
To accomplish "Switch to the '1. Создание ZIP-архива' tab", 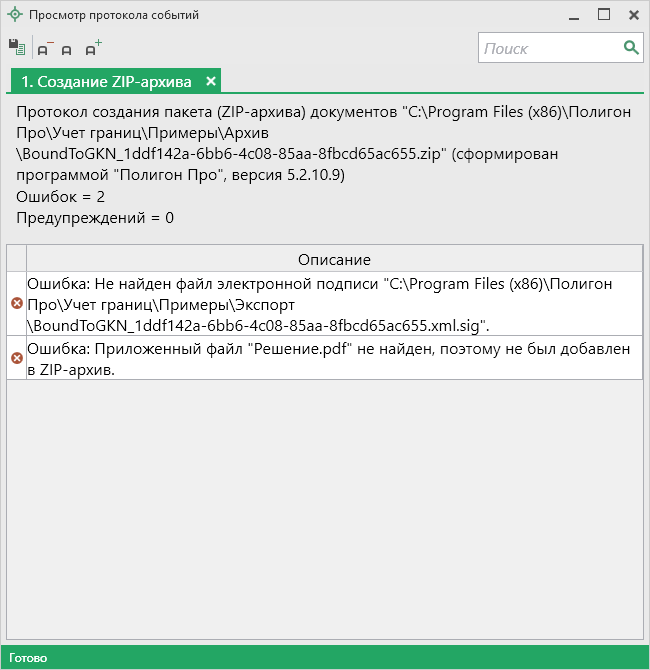I will pyautogui.click(x=106, y=81).
